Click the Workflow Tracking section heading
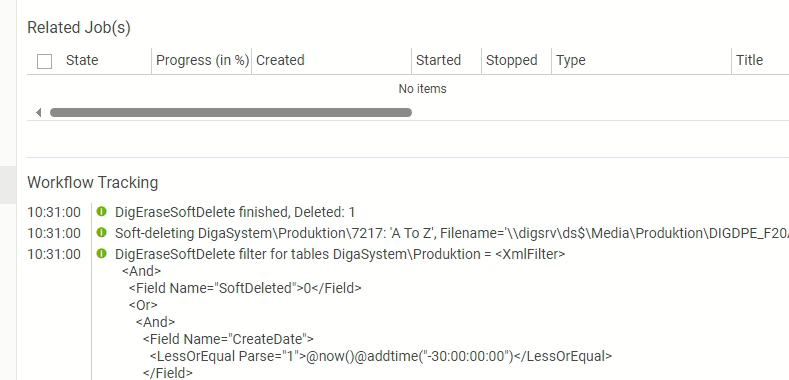The height and width of the screenshot is (380, 789). tap(93, 182)
